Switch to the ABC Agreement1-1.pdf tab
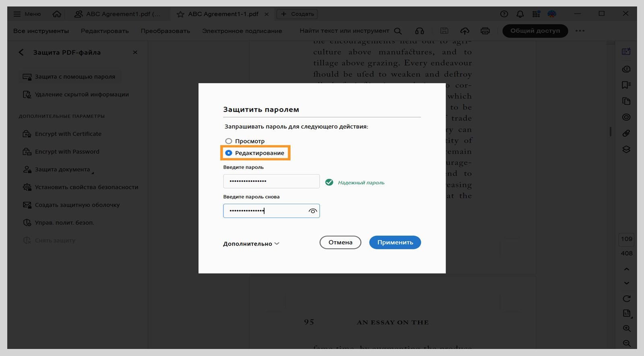The height and width of the screenshot is (356, 644). point(223,14)
